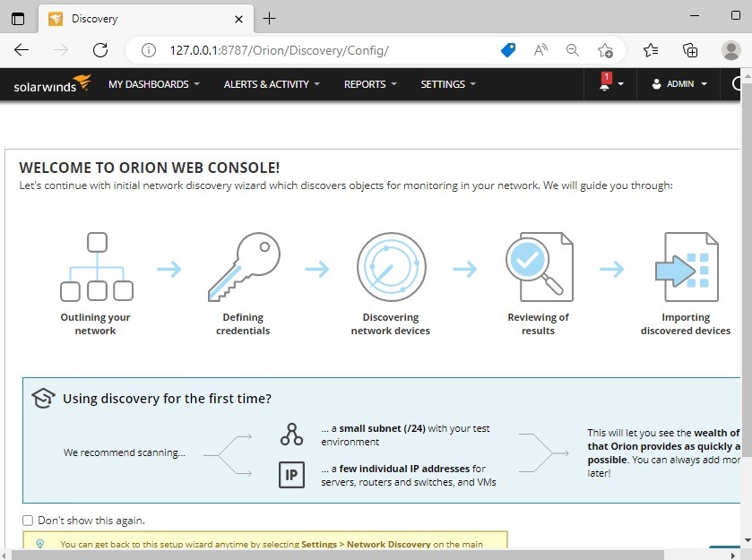The width and height of the screenshot is (752, 560).
Task: Expand the Alerts & Activity menu
Action: pos(272,84)
